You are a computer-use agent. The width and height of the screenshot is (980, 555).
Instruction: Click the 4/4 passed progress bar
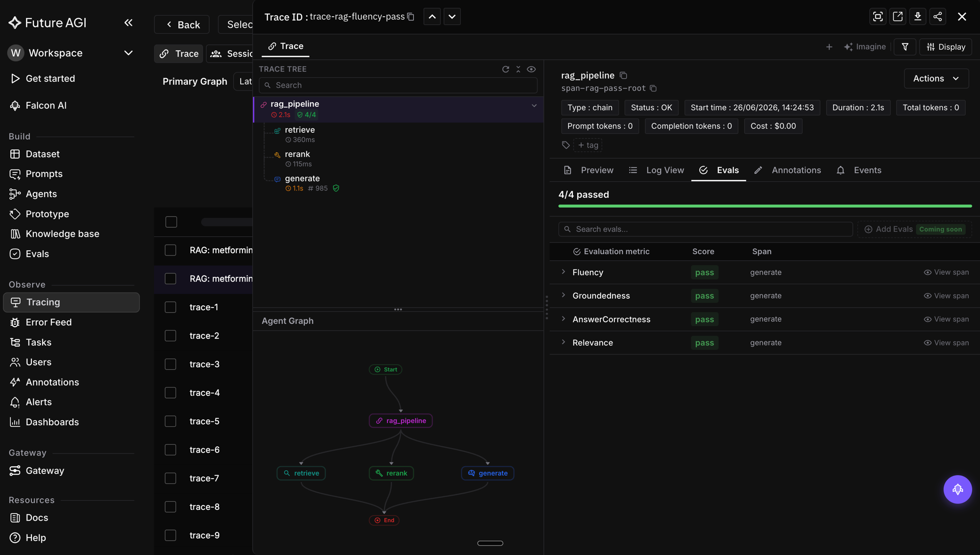click(765, 206)
